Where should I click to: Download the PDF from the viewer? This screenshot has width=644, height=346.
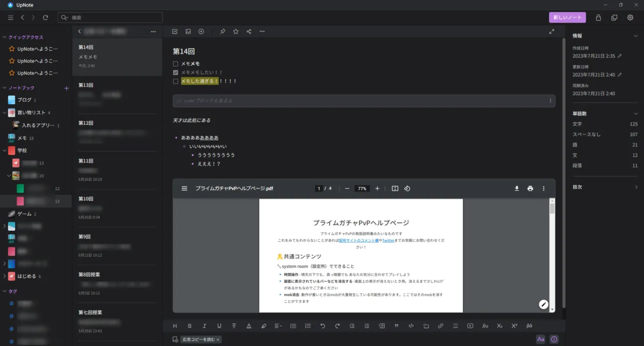[516, 189]
